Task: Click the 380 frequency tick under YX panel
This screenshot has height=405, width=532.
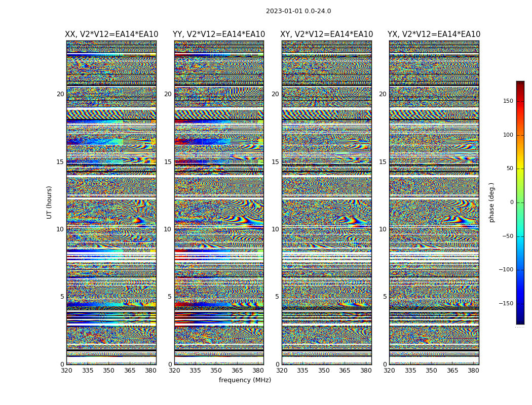Action: pos(473,371)
